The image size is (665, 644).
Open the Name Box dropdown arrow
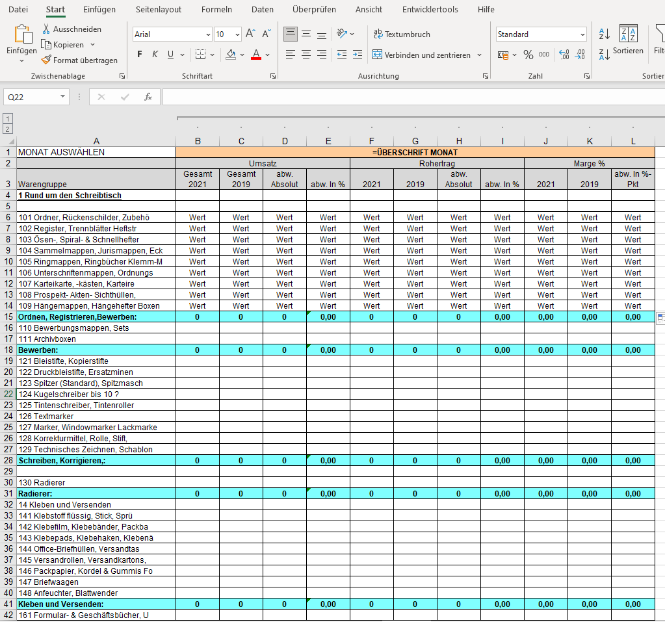point(63,97)
